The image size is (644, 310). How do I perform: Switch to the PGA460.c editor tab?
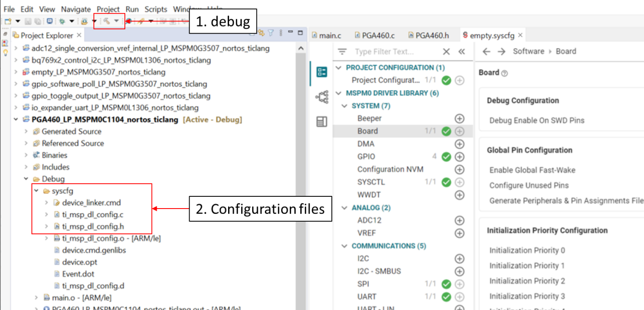tap(375, 35)
